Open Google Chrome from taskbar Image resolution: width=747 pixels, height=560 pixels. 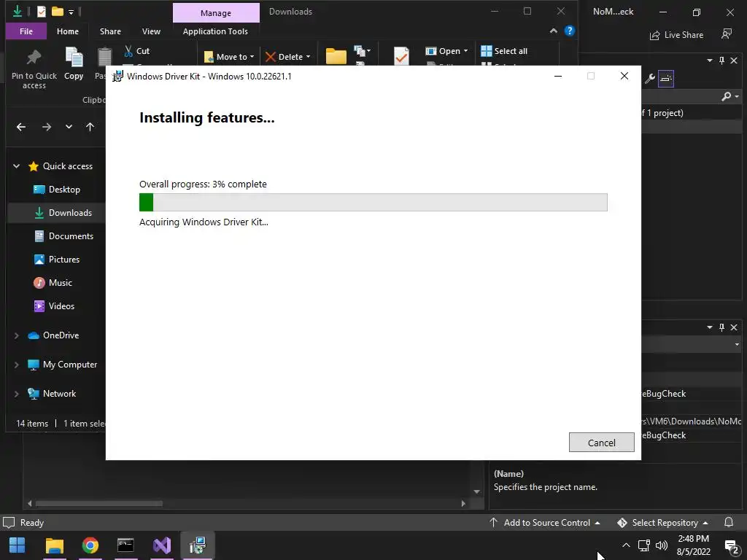90,545
